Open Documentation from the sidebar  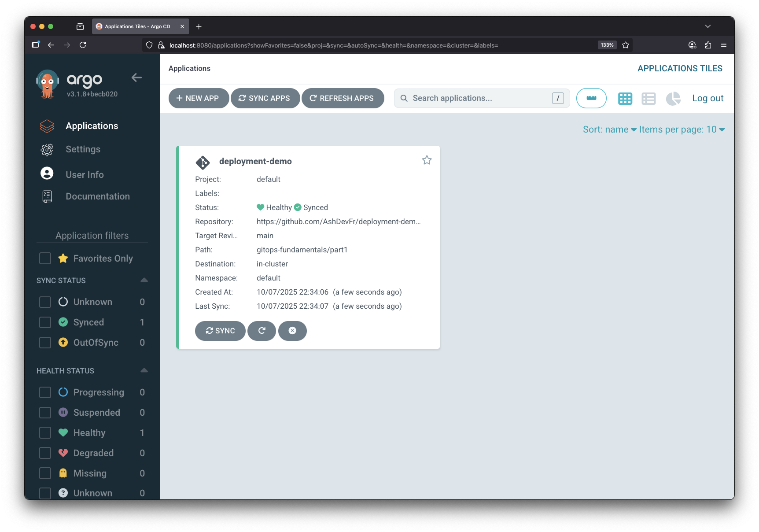pyautogui.click(x=98, y=196)
